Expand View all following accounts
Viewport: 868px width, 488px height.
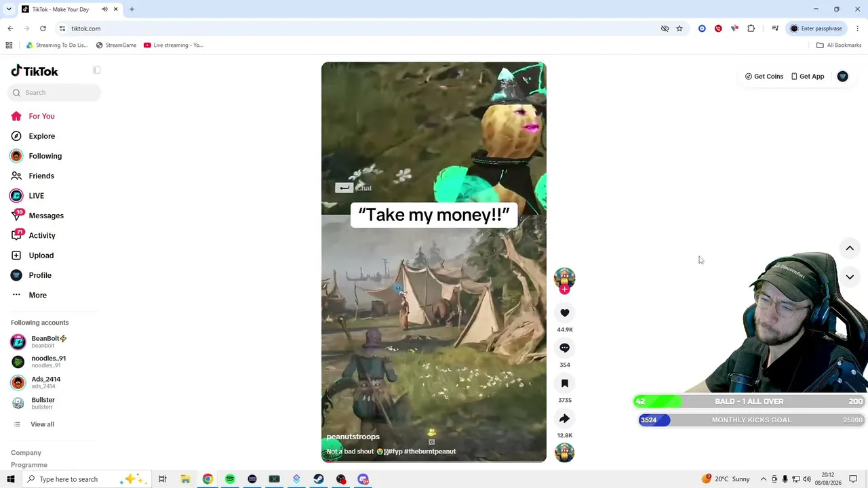(x=33, y=424)
